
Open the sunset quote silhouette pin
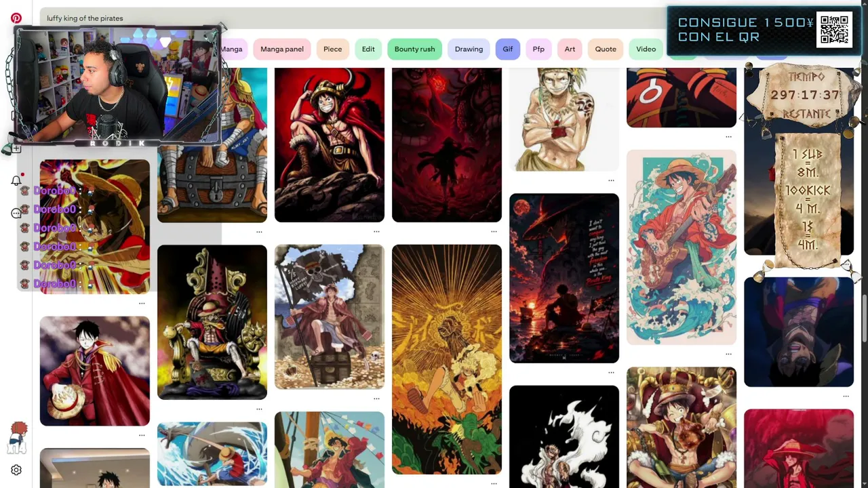(564, 278)
